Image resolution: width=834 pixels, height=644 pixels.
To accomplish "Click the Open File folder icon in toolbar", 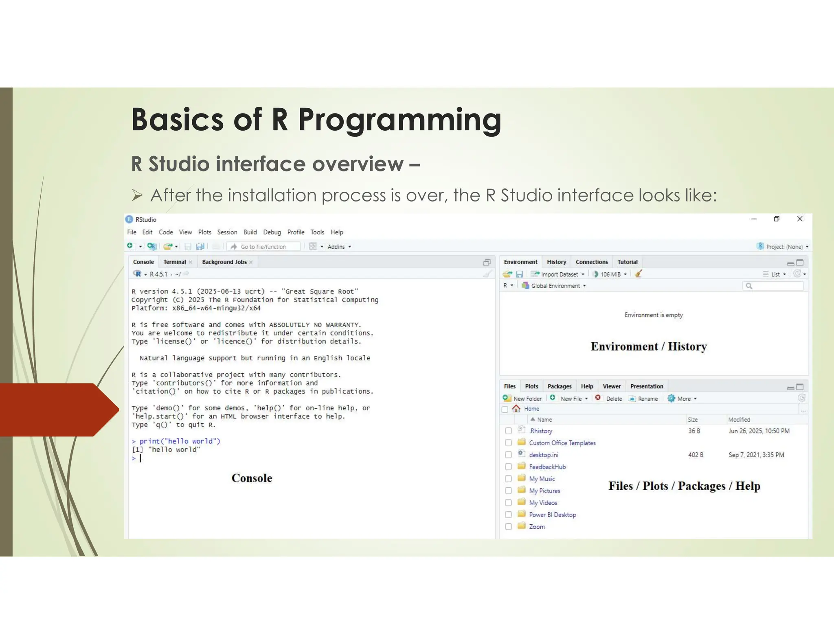I will point(167,246).
